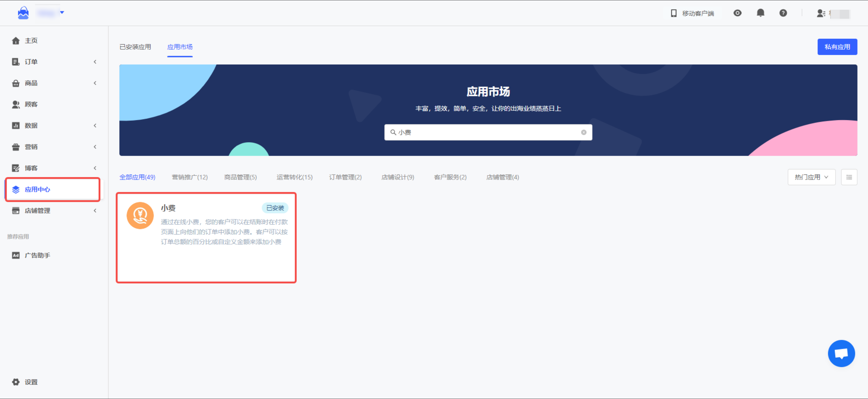Click the notification bell icon

coord(760,13)
